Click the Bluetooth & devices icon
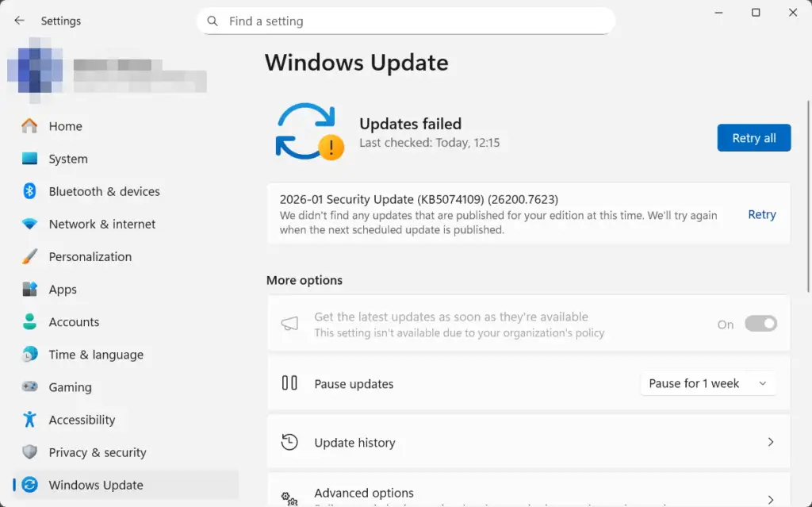The image size is (812, 507). [x=29, y=191]
